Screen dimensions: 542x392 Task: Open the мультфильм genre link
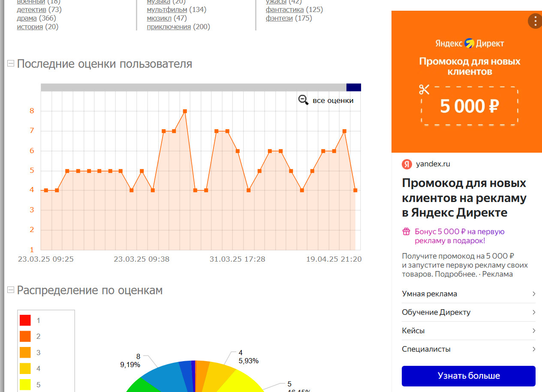(167, 9)
